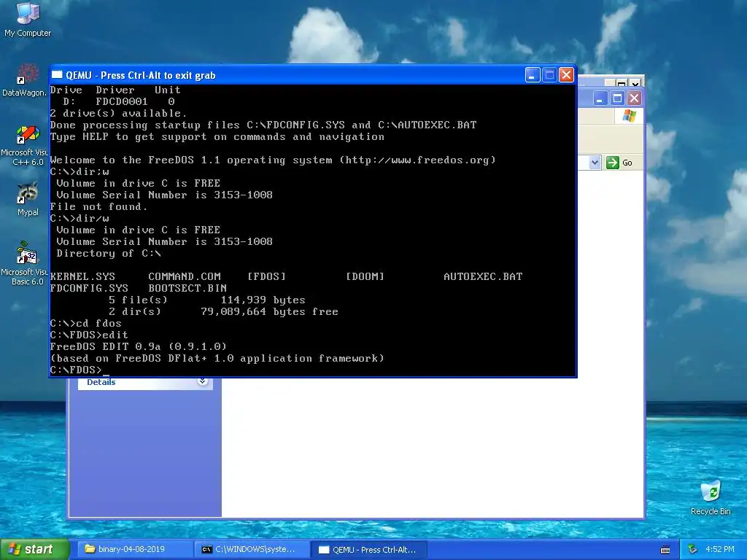Select QEMU taskbar button

368,549
